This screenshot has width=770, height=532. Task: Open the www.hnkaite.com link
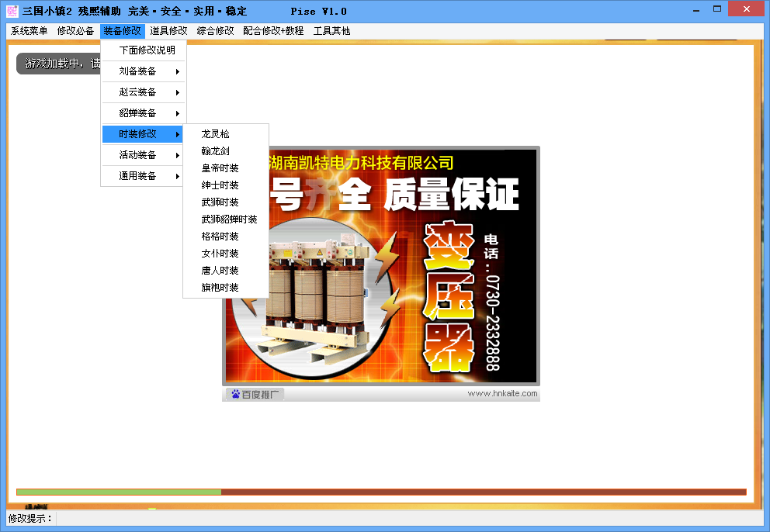click(502, 394)
